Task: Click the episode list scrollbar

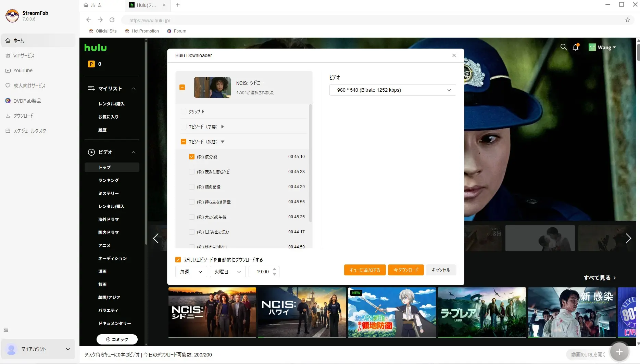Action: coord(311,163)
